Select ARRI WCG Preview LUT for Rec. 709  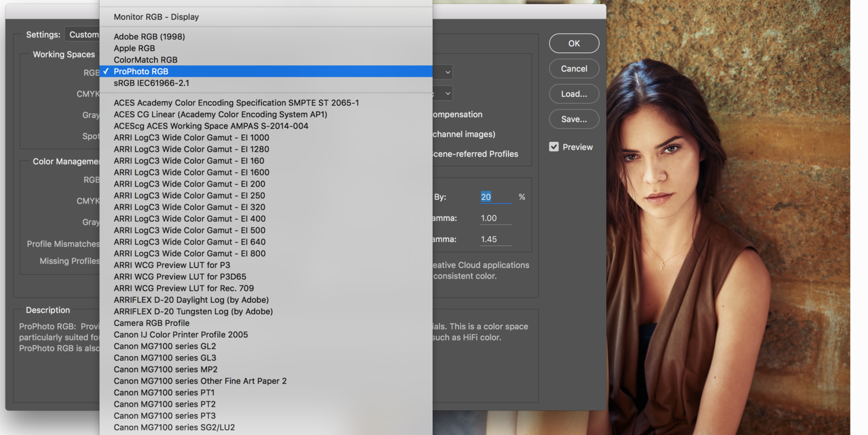[184, 288]
